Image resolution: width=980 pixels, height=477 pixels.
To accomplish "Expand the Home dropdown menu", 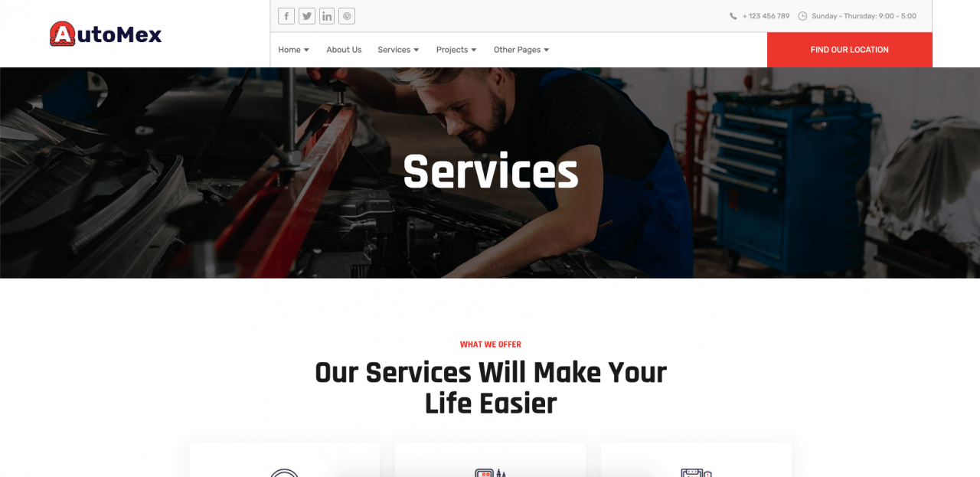I will tap(294, 50).
